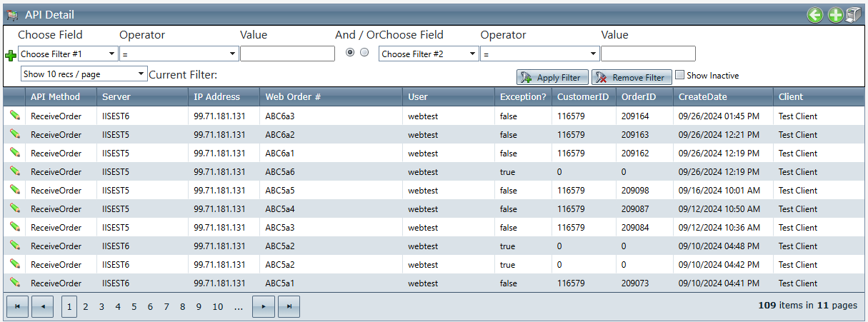
Task: Open the Choose Filter #1 dropdown
Action: click(x=68, y=54)
